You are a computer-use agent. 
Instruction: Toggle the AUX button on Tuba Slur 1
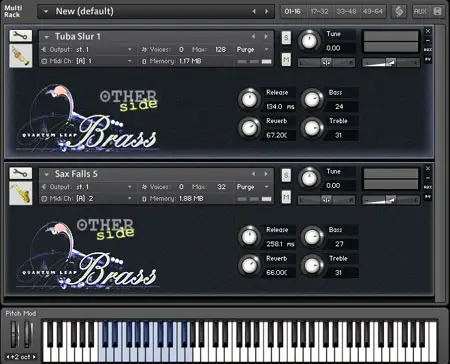(x=428, y=50)
